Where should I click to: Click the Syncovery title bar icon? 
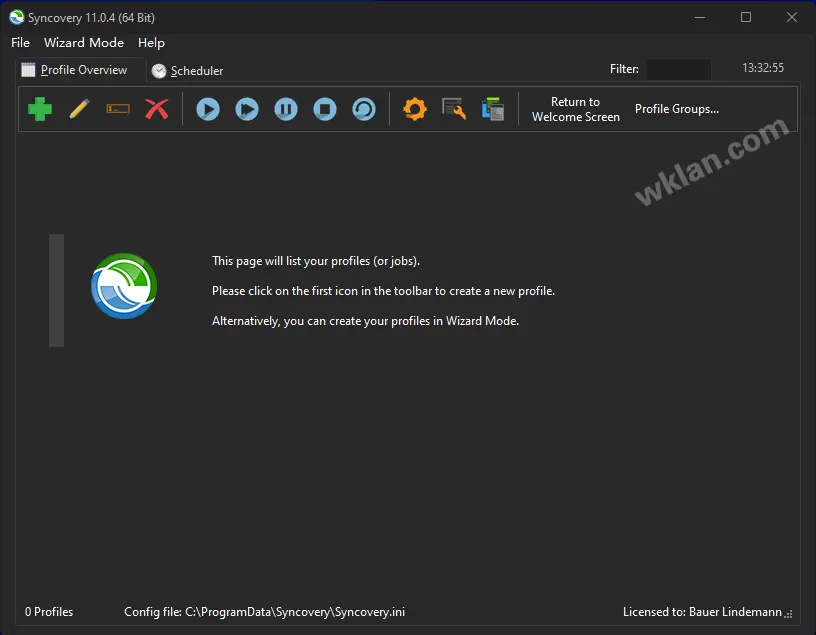[x=17, y=17]
